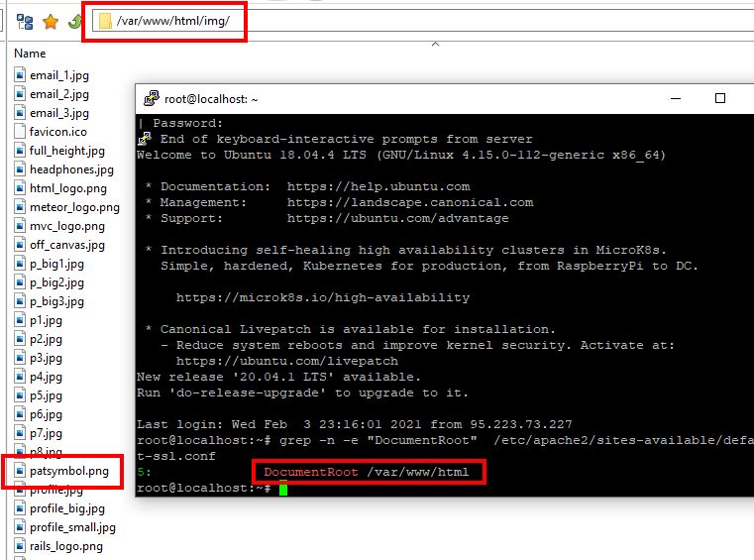The width and height of the screenshot is (754, 560).
Task: Click the image icon beside p_big2.jpg
Action: (x=19, y=281)
